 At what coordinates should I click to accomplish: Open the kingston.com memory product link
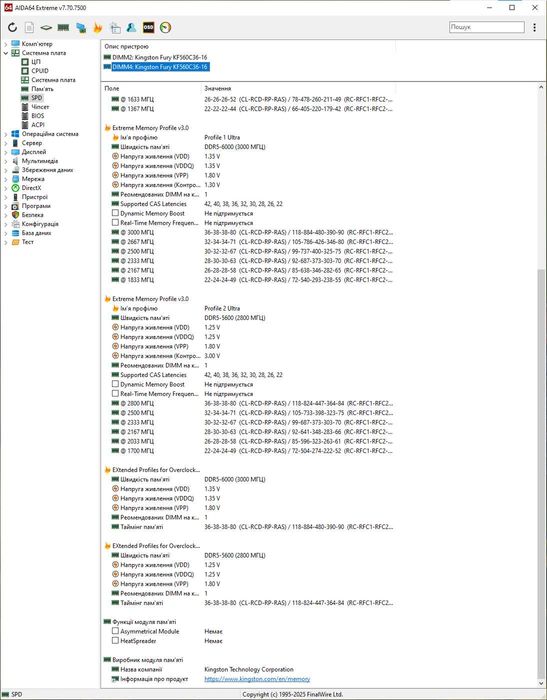257,679
